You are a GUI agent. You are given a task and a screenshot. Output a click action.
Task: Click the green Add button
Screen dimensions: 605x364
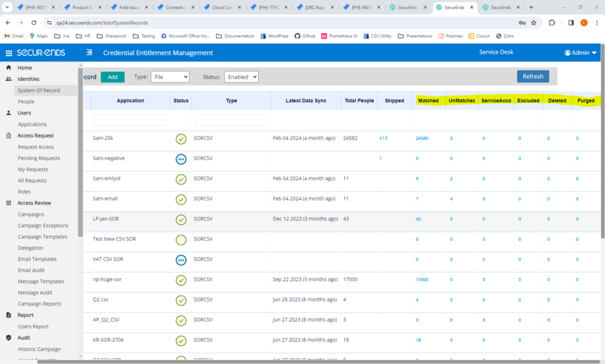tap(113, 77)
